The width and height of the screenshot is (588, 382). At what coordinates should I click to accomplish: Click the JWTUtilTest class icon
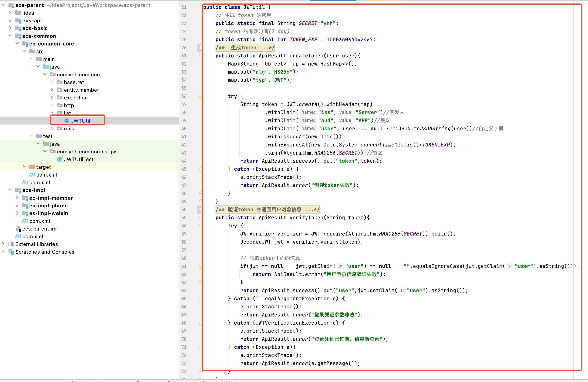point(60,159)
